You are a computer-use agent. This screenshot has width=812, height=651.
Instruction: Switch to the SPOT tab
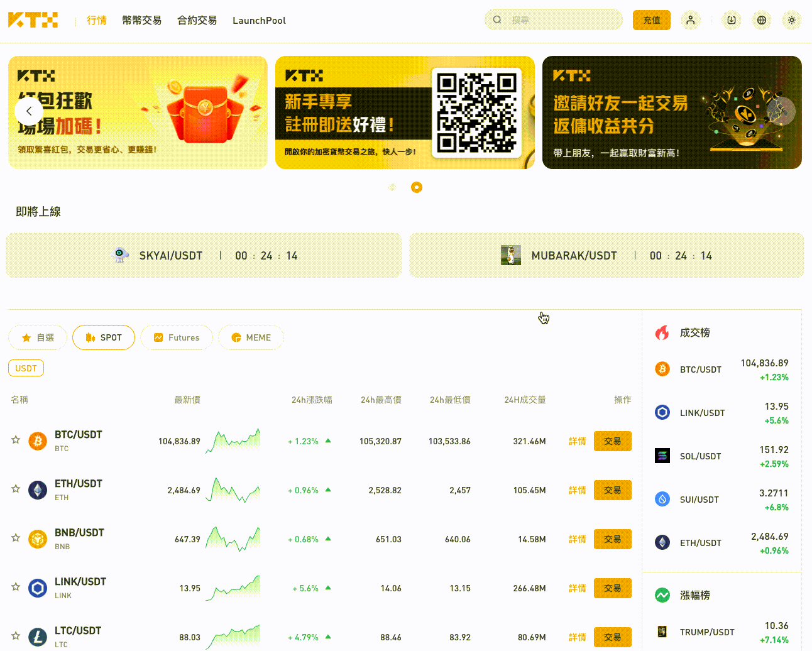[104, 337]
